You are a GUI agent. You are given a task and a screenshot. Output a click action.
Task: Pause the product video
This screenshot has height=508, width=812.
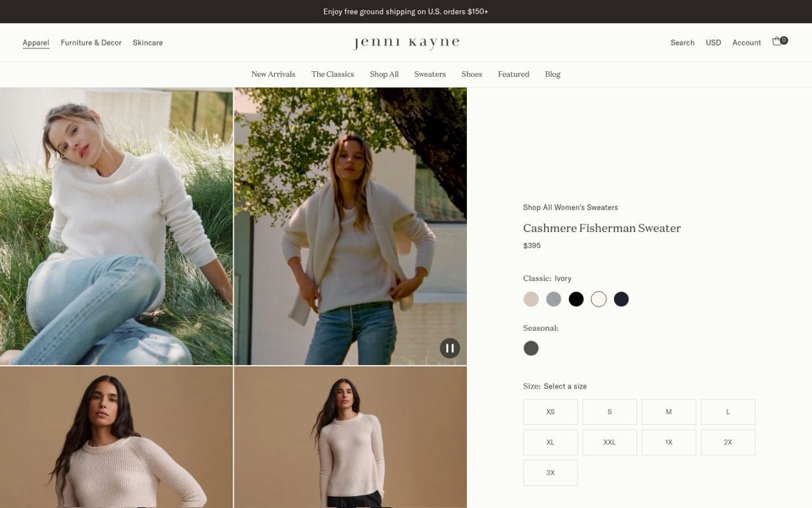click(449, 348)
